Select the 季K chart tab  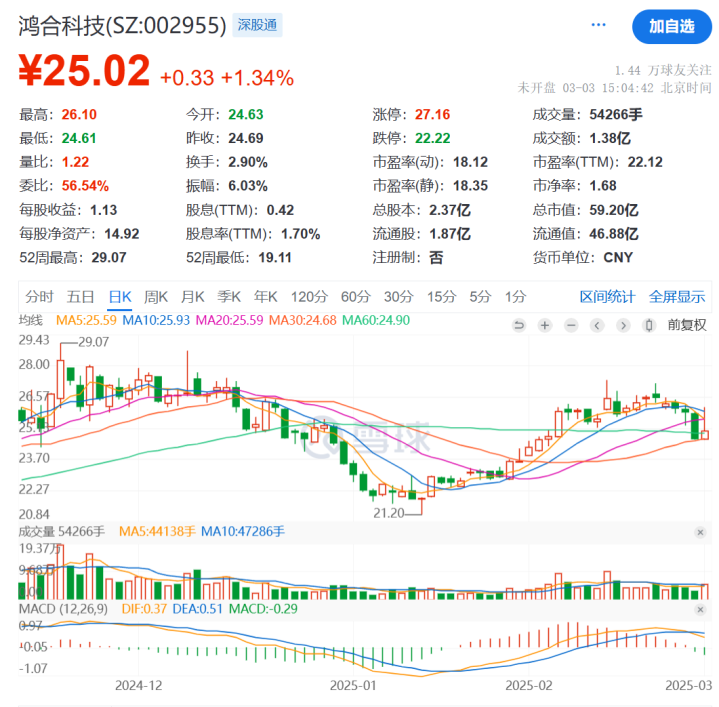[x=229, y=297]
